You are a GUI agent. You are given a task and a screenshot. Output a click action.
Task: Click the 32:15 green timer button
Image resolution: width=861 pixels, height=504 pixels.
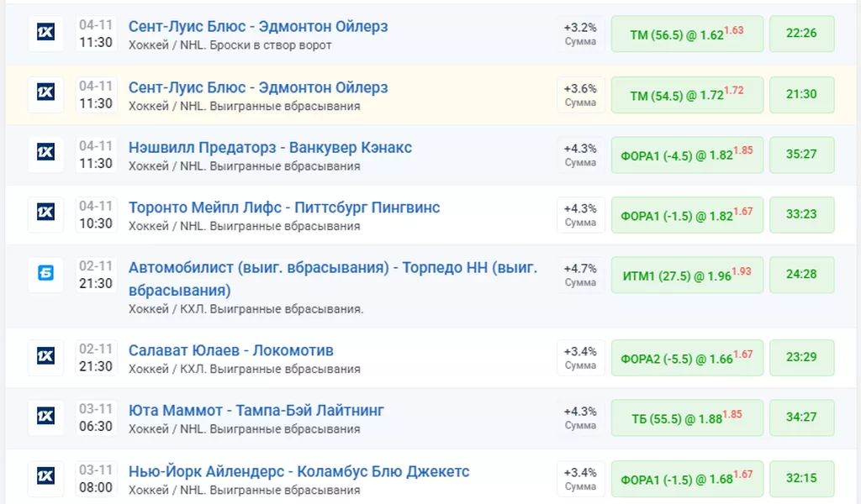coord(801,478)
